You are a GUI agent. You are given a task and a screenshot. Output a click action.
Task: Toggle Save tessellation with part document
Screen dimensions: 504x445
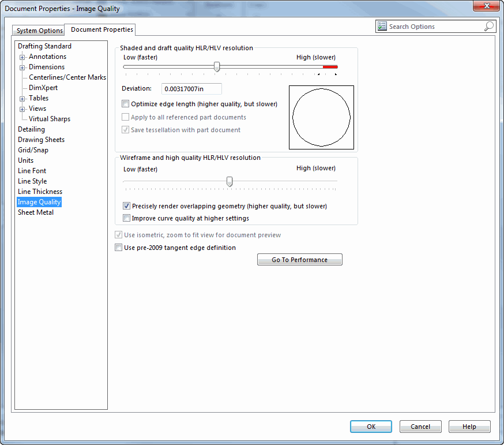click(125, 130)
